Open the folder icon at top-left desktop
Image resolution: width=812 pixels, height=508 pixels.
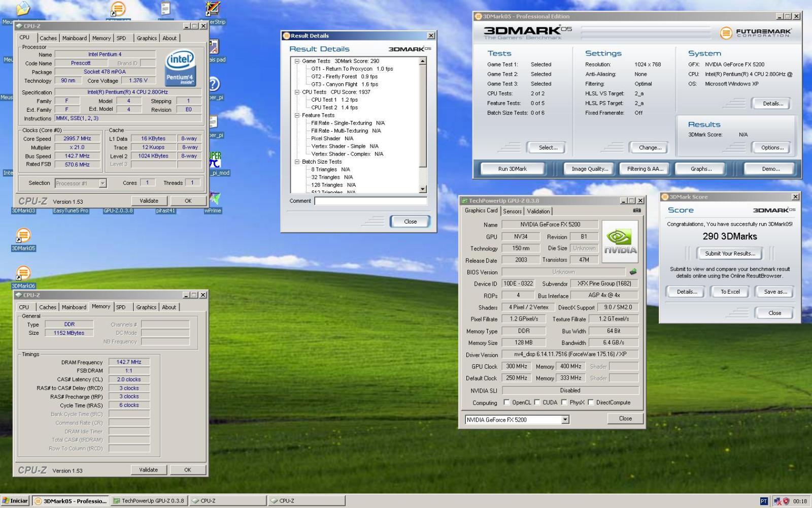pyautogui.click(x=23, y=9)
